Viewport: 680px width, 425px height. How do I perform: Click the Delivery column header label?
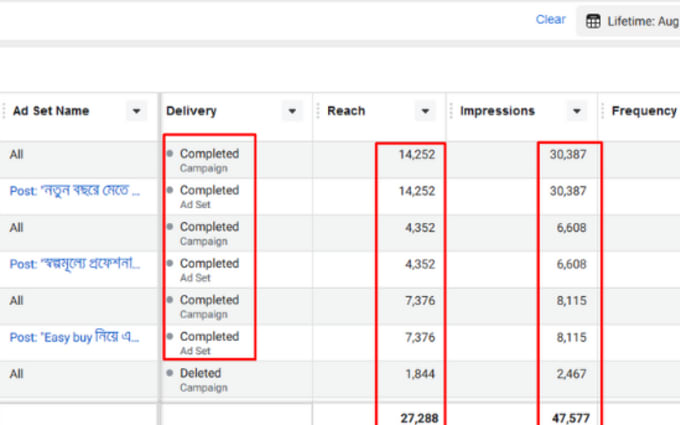[x=191, y=111]
